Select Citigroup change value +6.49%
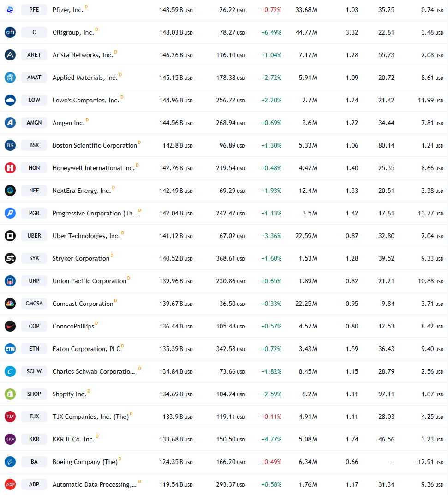448x495 pixels. coord(271,32)
